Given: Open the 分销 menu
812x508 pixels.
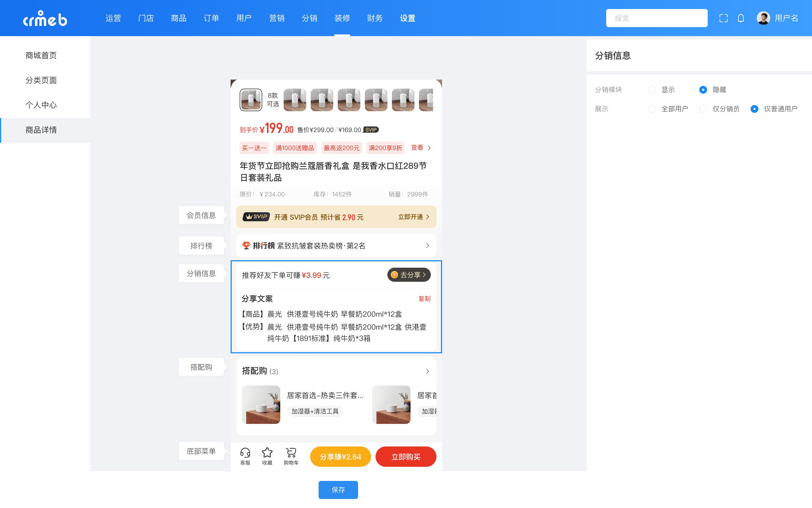Looking at the screenshot, I should 309,18.
